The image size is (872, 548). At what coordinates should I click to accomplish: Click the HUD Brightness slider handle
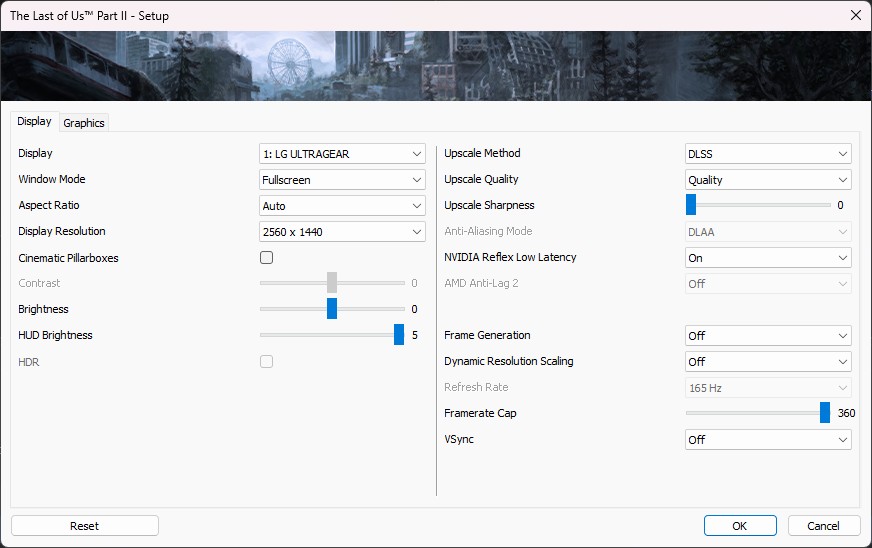click(399, 335)
